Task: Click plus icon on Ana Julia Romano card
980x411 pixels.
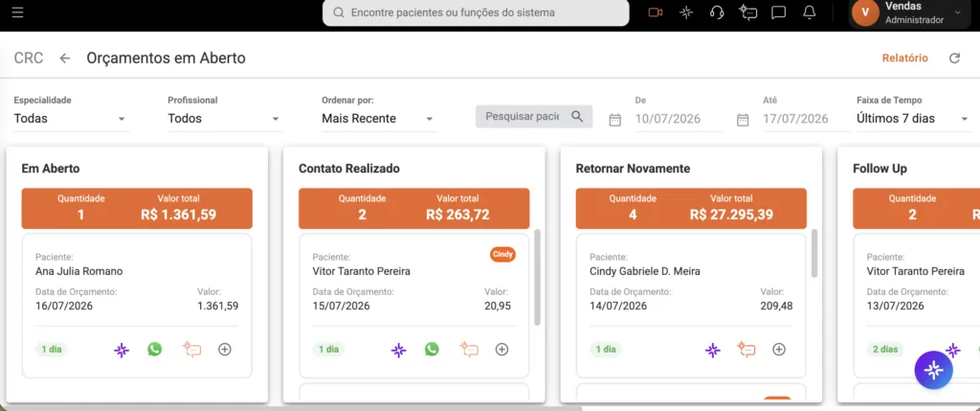Action: point(224,350)
